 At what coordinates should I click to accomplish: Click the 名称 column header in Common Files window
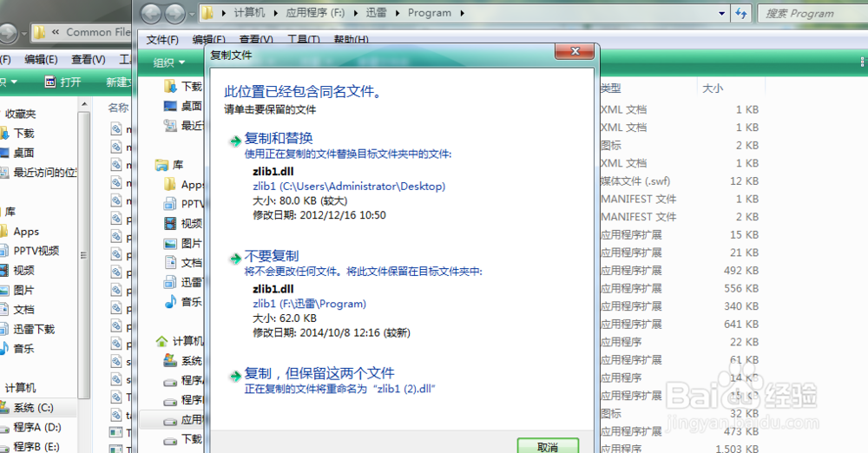[117, 108]
